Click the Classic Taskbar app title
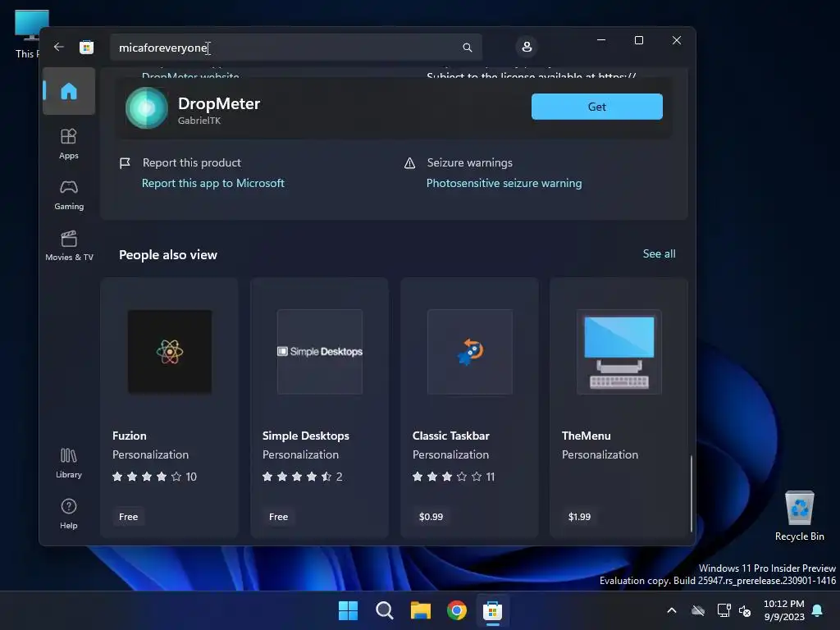This screenshot has height=630, width=840. click(450, 436)
